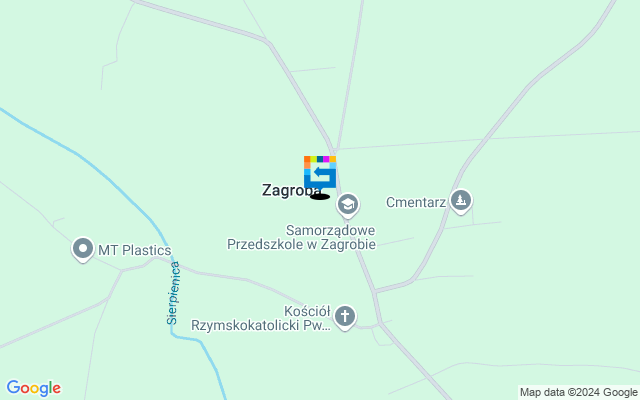Viewport: 640px width, 400px height.
Task: Click the Kościół Rzymskokatolicki label
Action: click(261, 318)
